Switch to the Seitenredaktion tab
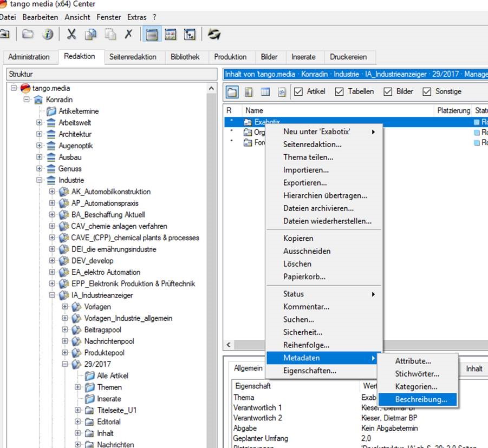Viewport: 488px width, 448px height. pos(133,57)
